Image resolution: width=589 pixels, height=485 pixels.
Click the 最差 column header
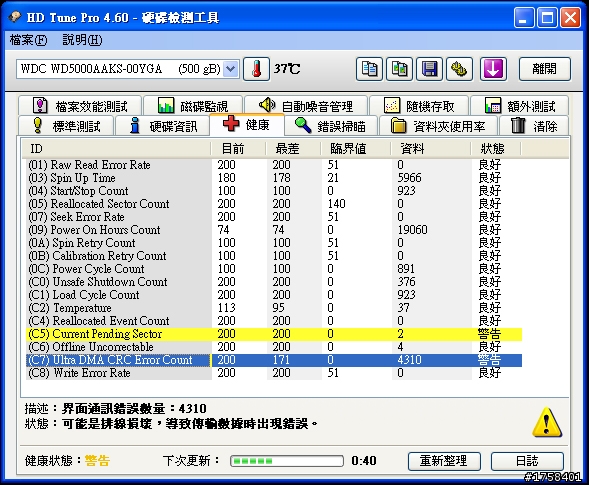pos(293,149)
